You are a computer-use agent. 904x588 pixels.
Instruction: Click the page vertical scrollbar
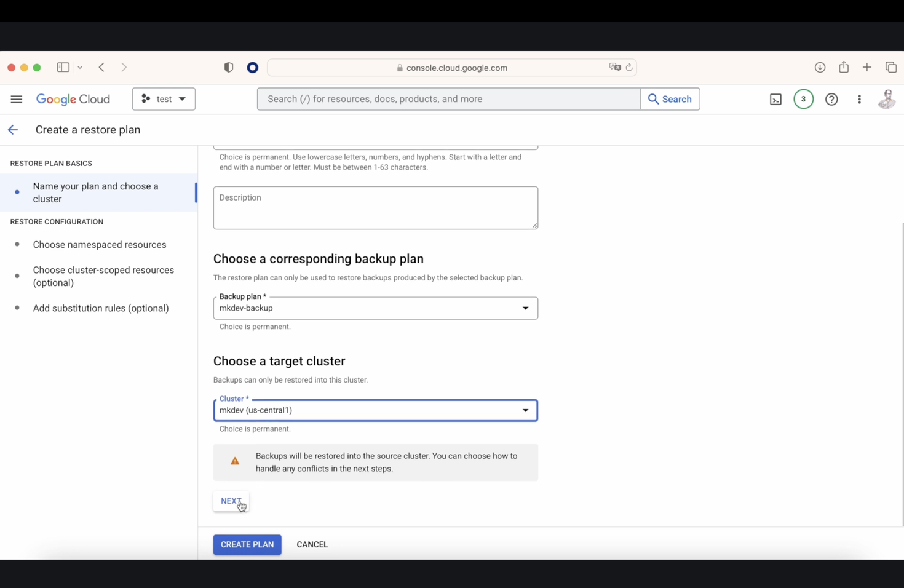[902, 374]
